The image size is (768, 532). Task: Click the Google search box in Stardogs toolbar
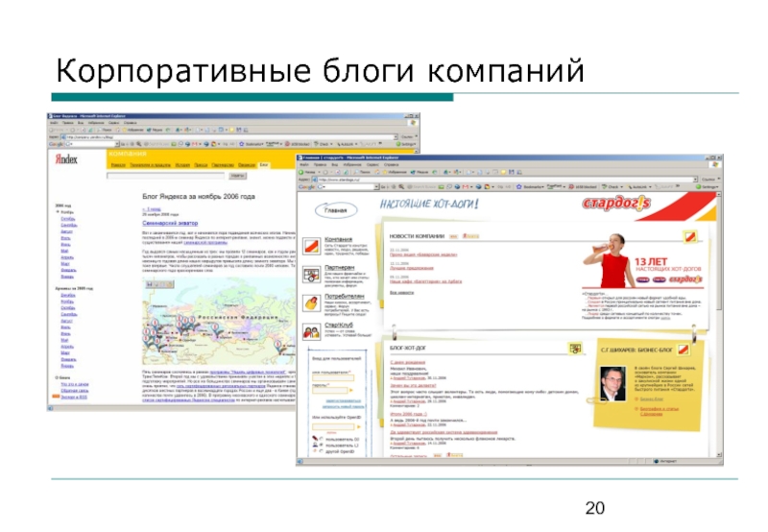click(x=345, y=187)
